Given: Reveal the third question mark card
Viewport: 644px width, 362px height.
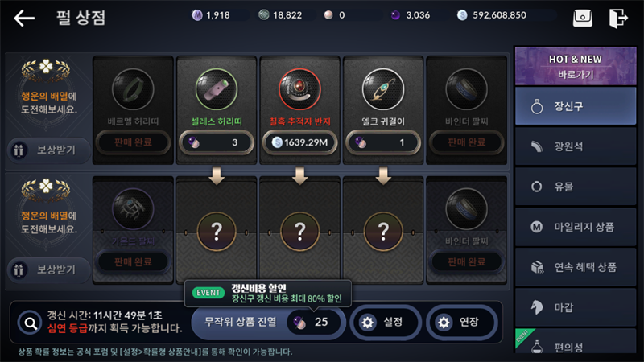Looking at the screenshot, I should (383, 231).
